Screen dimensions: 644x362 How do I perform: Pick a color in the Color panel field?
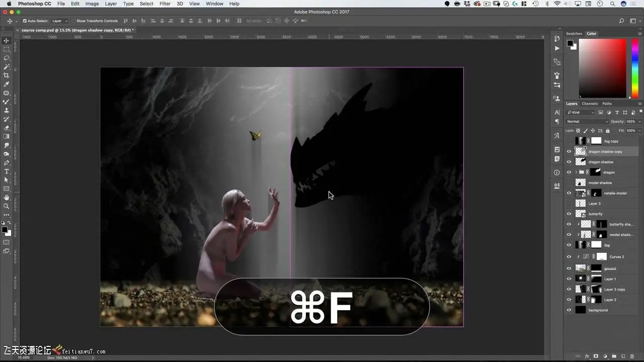(602, 68)
